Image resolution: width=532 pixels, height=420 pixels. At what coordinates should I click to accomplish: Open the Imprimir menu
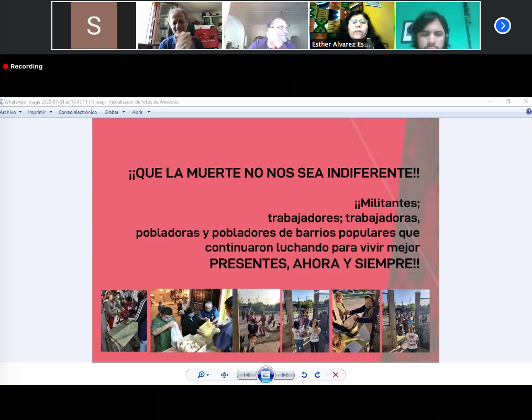37,112
